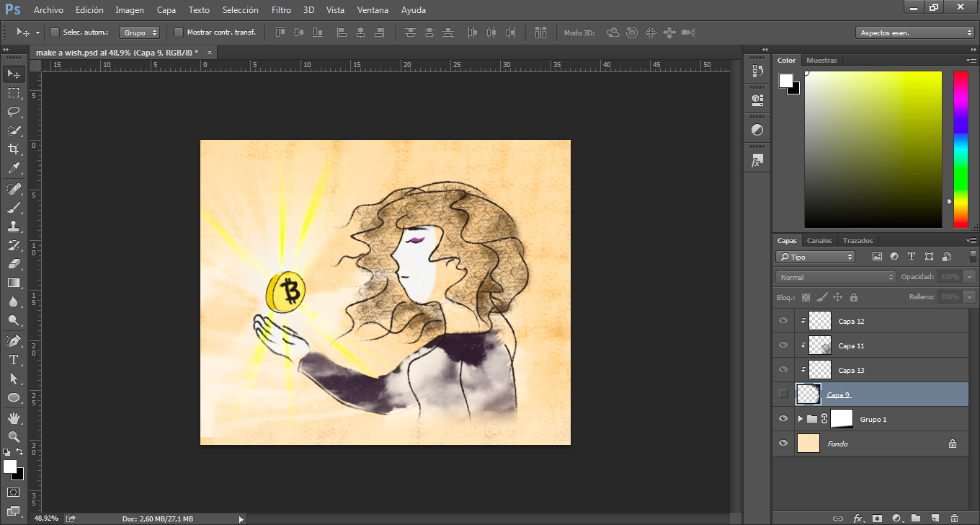Enable the Selec. autom. checkbox
This screenshot has width=980, height=525.
tap(55, 32)
